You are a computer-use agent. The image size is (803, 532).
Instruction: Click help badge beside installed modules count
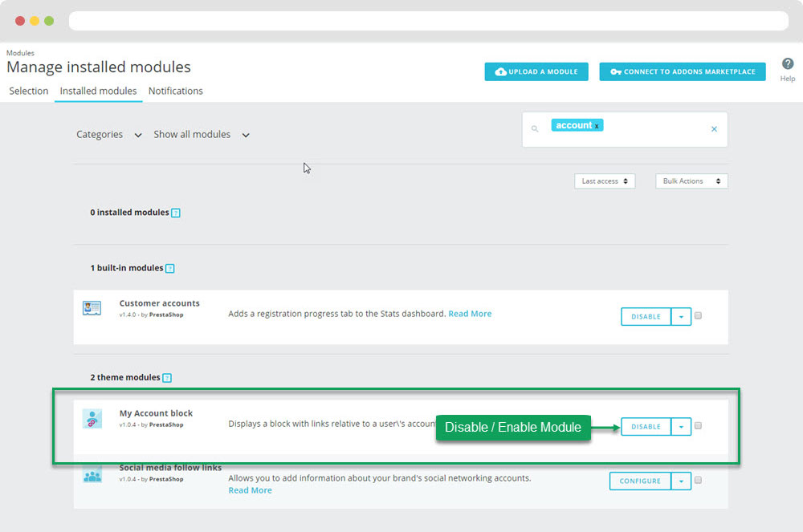(176, 213)
